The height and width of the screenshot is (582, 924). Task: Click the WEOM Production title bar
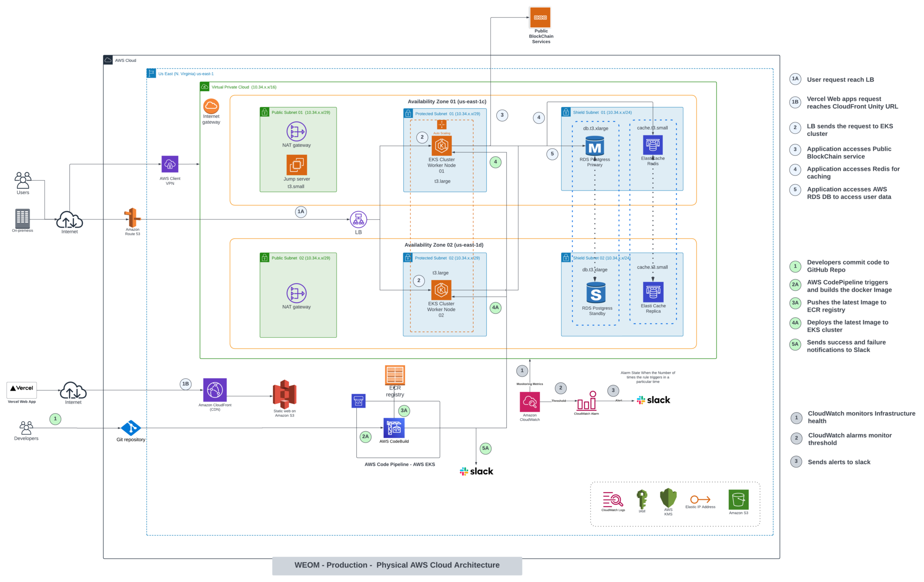click(397, 565)
